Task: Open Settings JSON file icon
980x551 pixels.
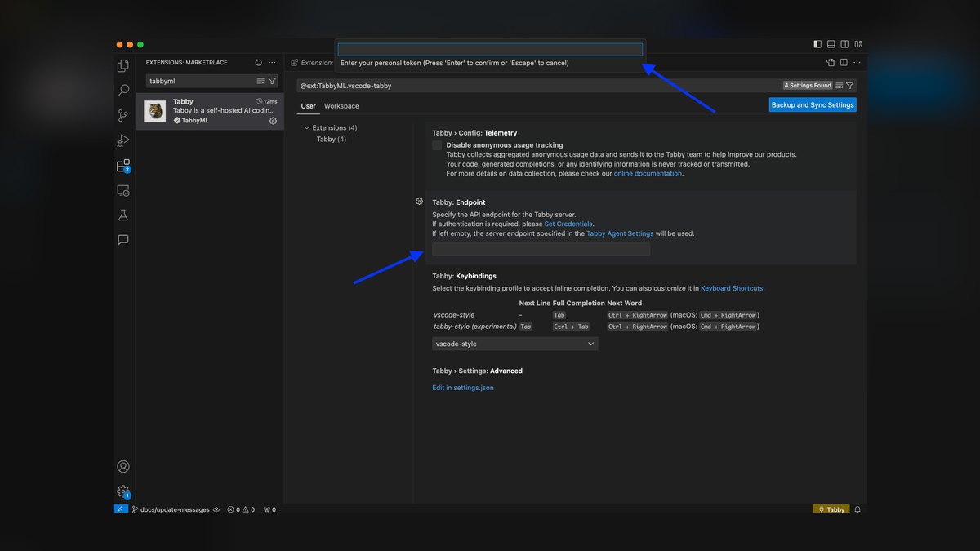Action: coord(831,62)
